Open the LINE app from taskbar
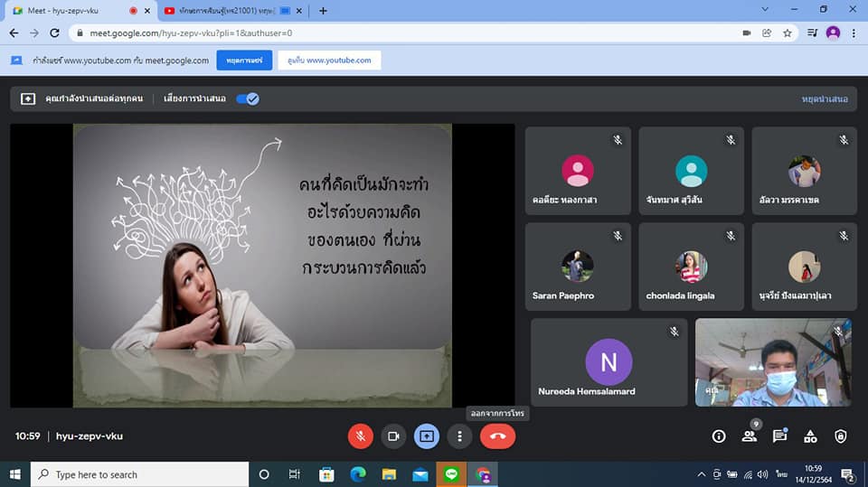This screenshot has width=868, height=487. click(451, 474)
